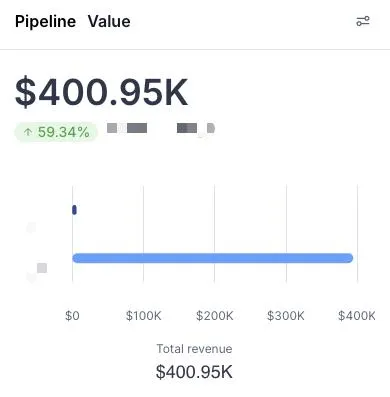390x397 pixels.
Task: Click the Pipeline Value widget title
Action: click(73, 22)
